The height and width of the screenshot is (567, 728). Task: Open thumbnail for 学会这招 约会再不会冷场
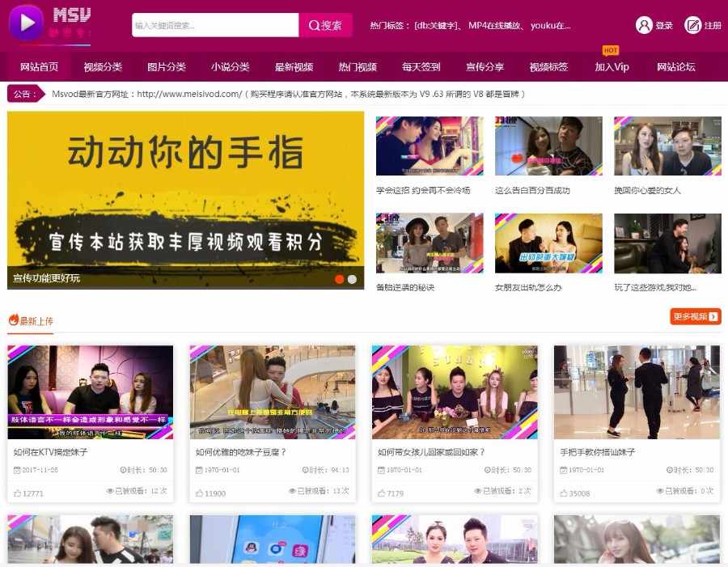pyautogui.click(x=430, y=146)
